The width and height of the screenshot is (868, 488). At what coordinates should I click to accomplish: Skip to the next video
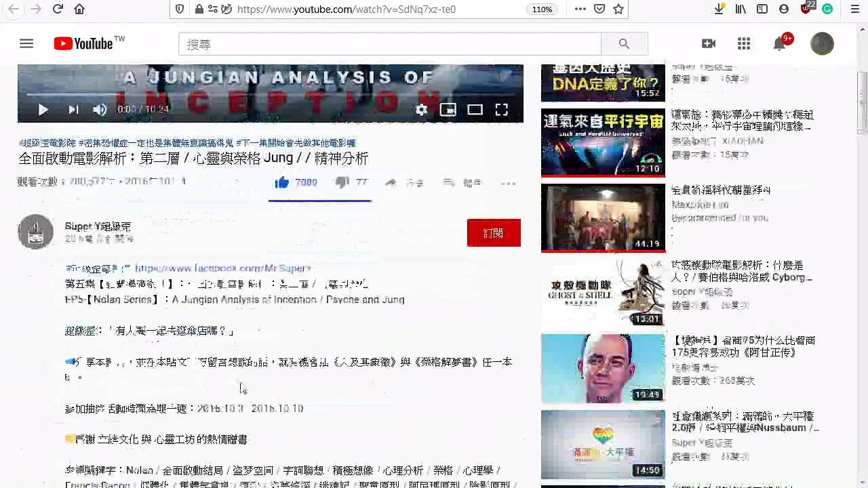pos(73,110)
